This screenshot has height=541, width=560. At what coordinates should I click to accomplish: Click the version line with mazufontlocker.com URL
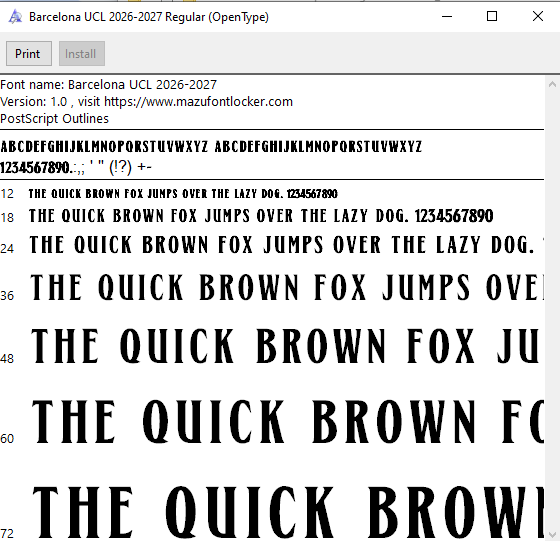click(x=146, y=102)
